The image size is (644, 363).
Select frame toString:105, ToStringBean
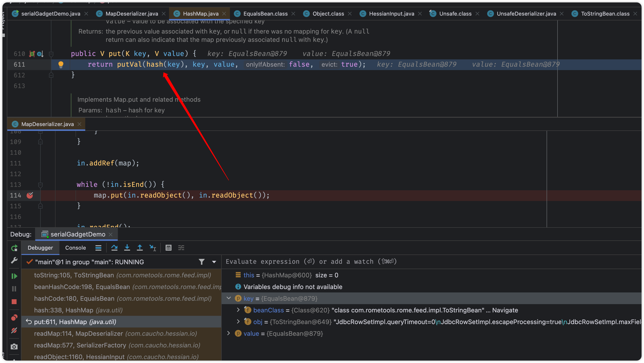pos(121,275)
